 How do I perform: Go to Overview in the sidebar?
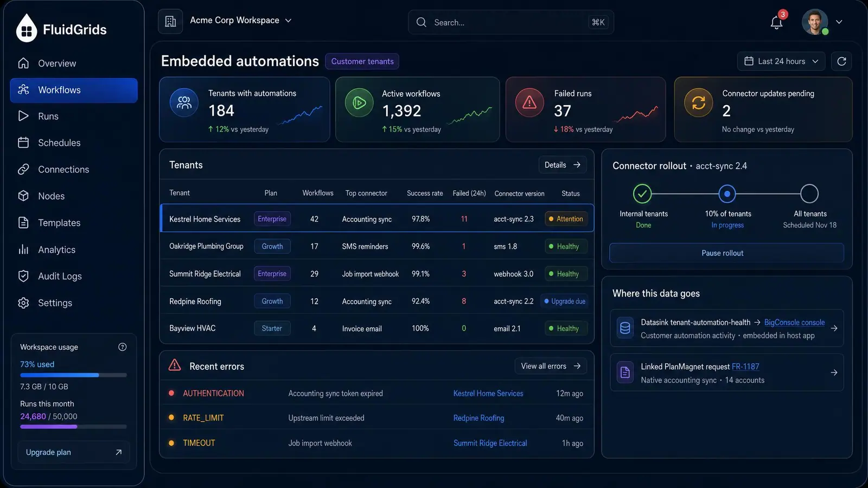[73, 63]
